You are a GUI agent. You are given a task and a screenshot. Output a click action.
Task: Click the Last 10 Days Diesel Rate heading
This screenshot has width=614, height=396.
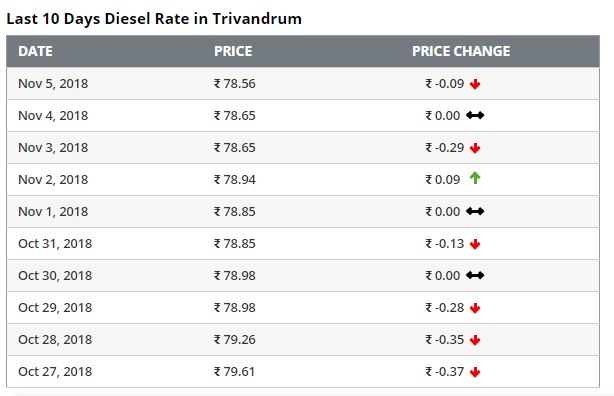click(154, 19)
